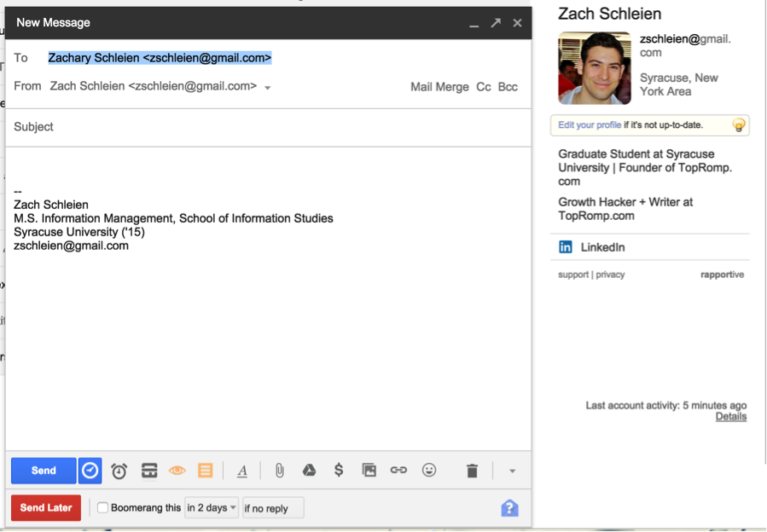Click zschleien@gmail.com in the signature
Viewport: 767px width, 532px height.
(71, 246)
